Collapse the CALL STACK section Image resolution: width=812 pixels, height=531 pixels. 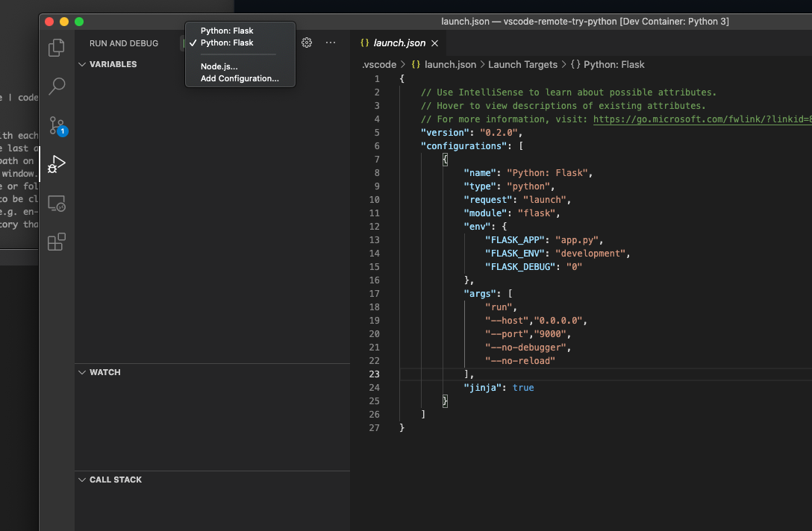115,480
